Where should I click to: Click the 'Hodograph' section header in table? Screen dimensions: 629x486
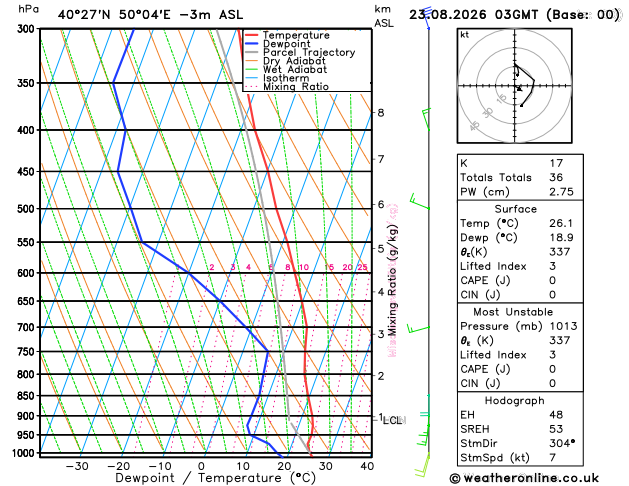(515, 401)
